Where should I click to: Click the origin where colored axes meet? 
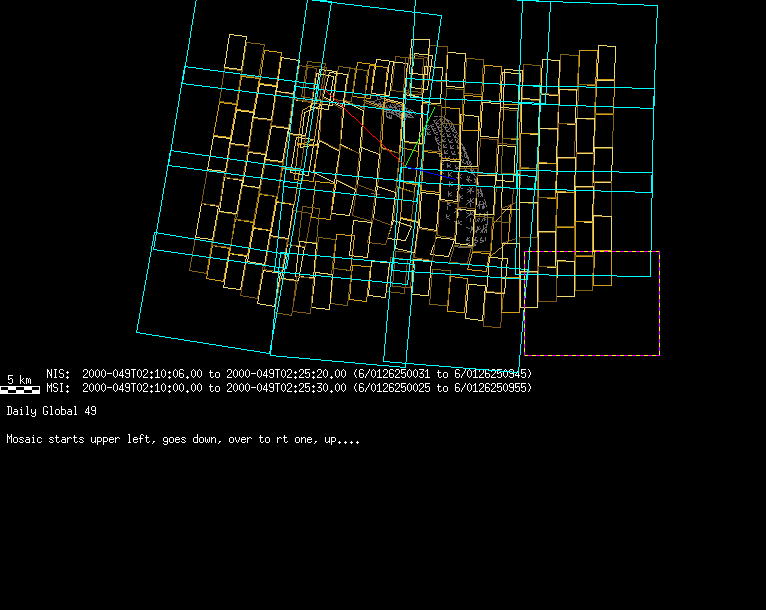pyautogui.click(x=403, y=168)
